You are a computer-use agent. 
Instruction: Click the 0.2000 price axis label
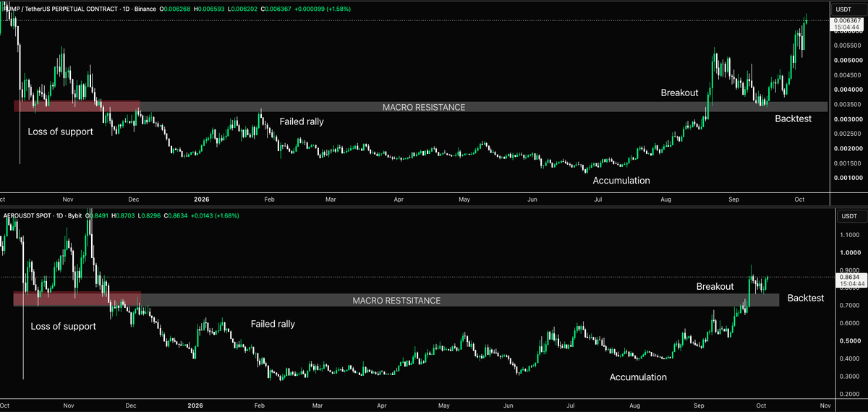pos(849,394)
